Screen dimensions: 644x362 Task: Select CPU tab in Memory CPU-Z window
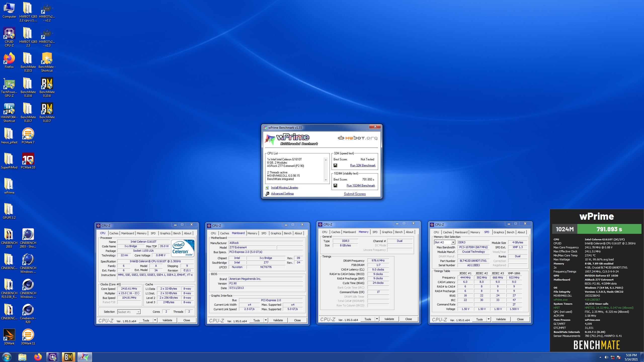point(325,232)
